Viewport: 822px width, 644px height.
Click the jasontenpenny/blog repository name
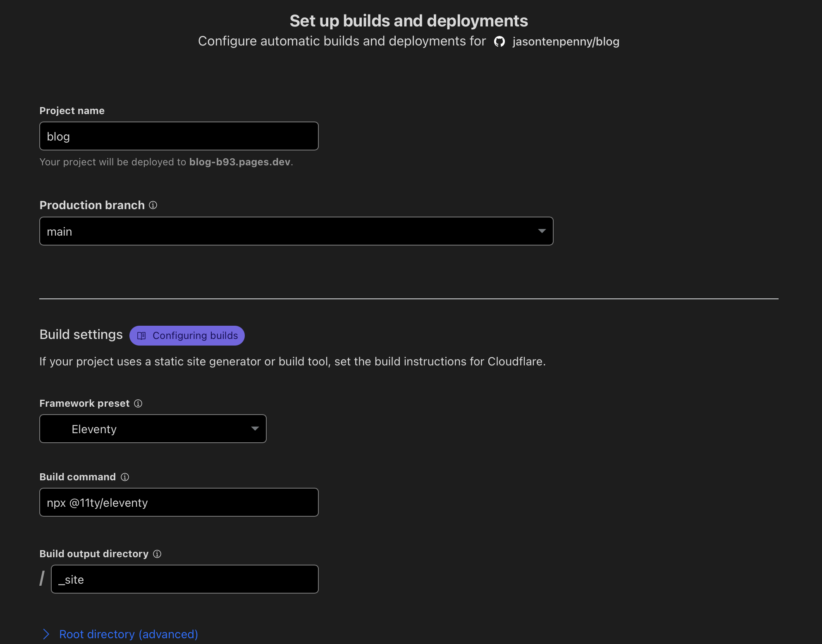(566, 42)
